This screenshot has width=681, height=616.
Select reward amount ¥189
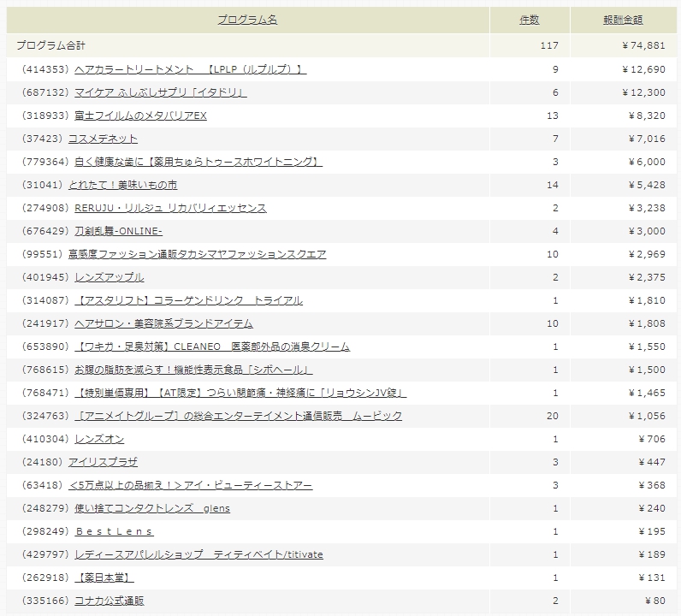[652, 554]
